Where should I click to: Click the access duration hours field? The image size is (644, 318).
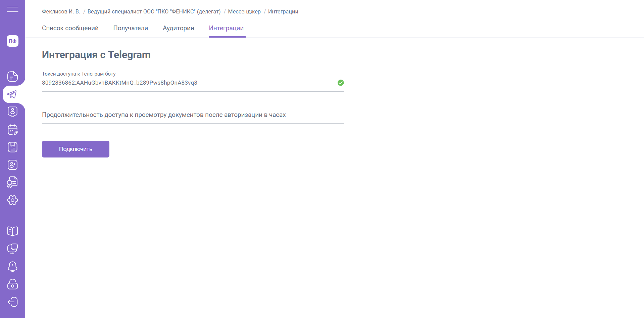[x=193, y=115]
